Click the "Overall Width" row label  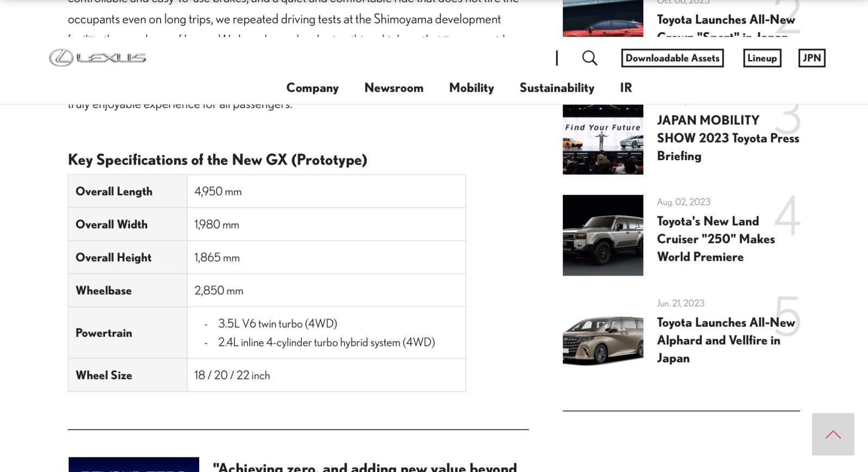click(x=111, y=224)
